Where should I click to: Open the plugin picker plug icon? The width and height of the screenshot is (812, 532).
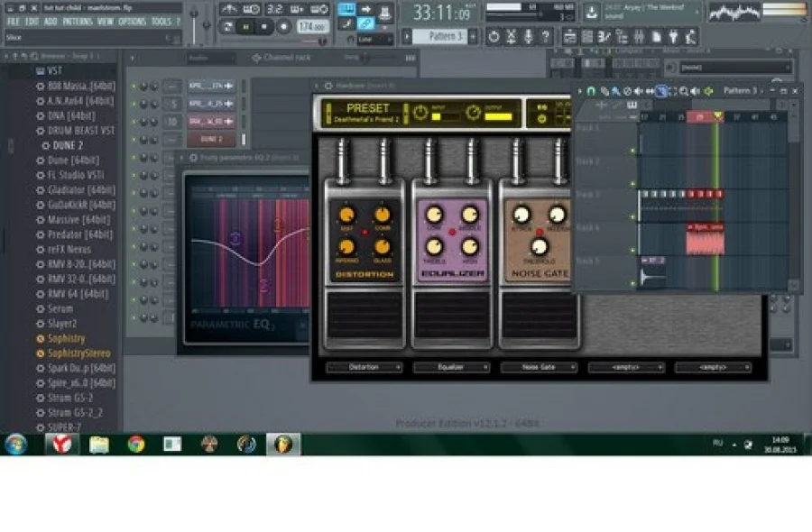673,37
